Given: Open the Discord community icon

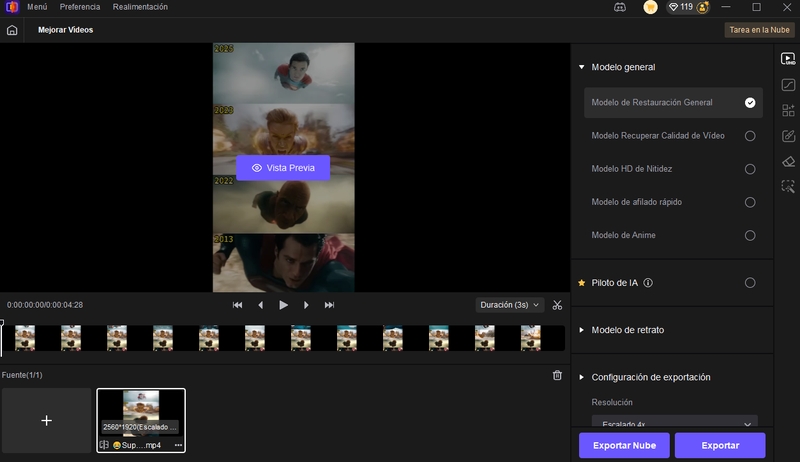Looking at the screenshot, I should point(620,7).
